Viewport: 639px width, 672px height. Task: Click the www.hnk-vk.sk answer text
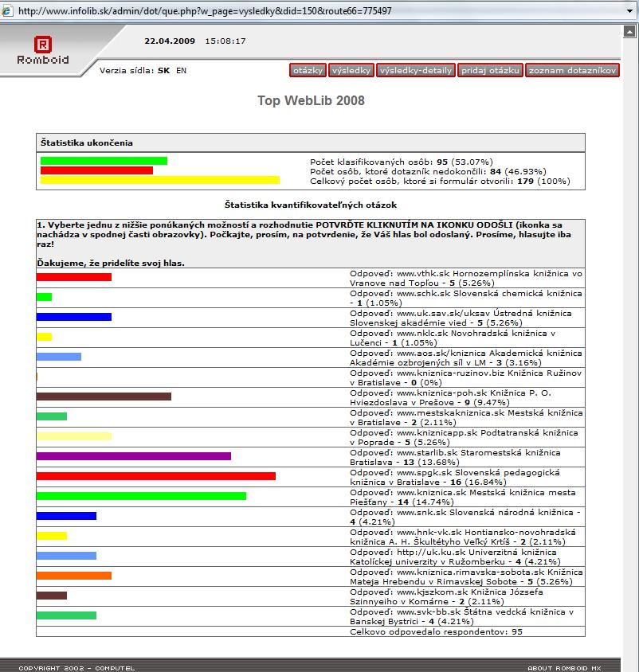click(463, 537)
